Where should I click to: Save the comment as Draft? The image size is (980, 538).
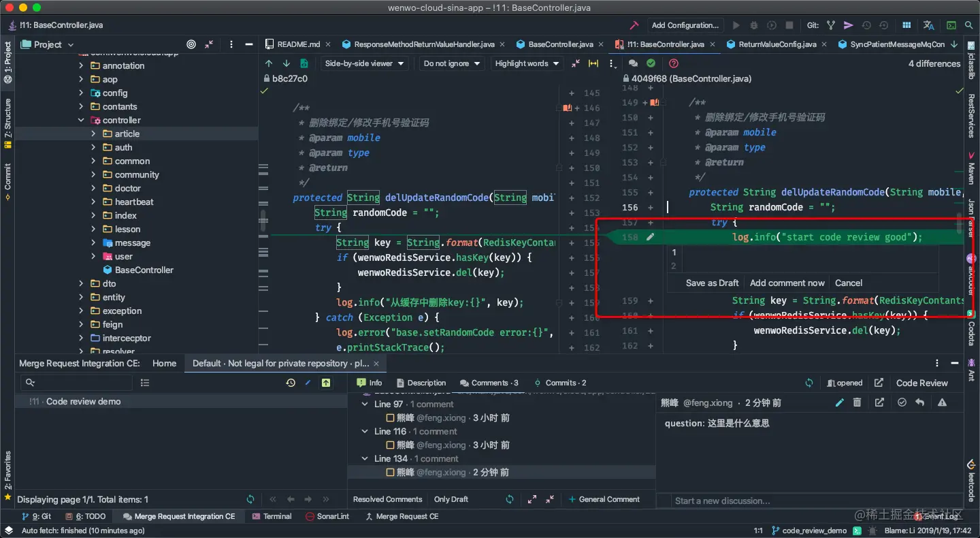[712, 283]
